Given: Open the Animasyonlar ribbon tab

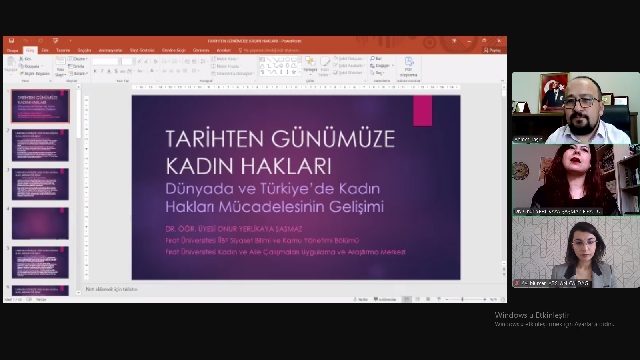Looking at the screenshot, I should pyautogui.click(x=110, y=50).
